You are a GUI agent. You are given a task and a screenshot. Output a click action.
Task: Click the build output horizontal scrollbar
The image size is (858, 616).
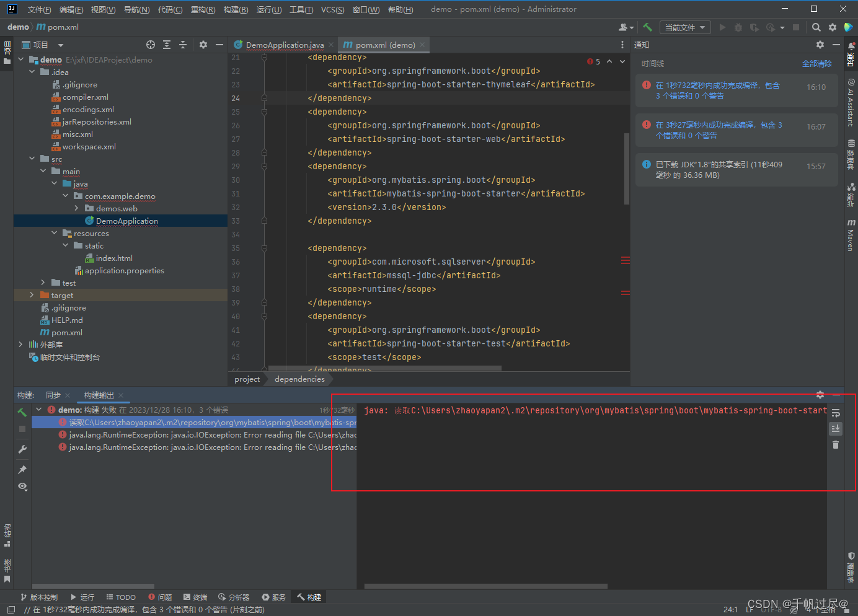pos(485,586)
